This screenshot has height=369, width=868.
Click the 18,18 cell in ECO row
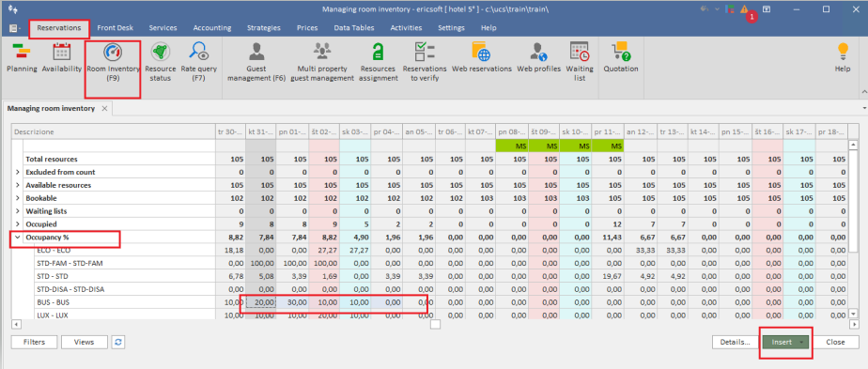pos(230,250)
